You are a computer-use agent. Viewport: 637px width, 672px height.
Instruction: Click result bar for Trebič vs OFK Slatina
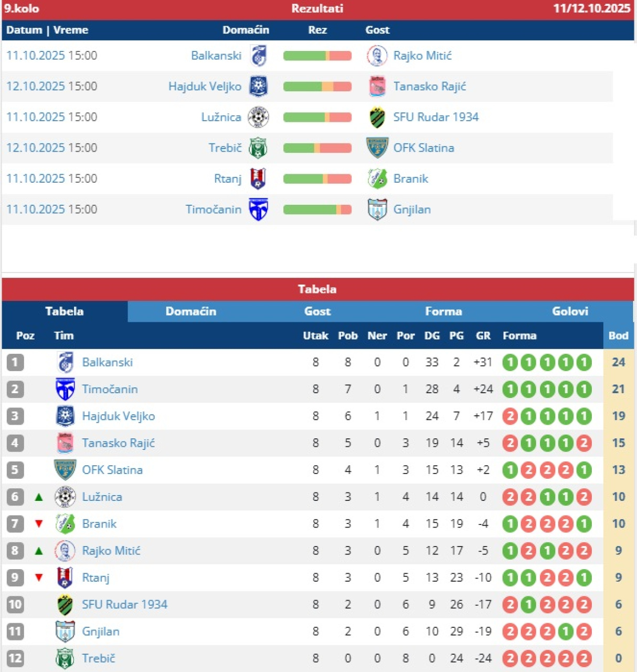(x=317, y=148)
